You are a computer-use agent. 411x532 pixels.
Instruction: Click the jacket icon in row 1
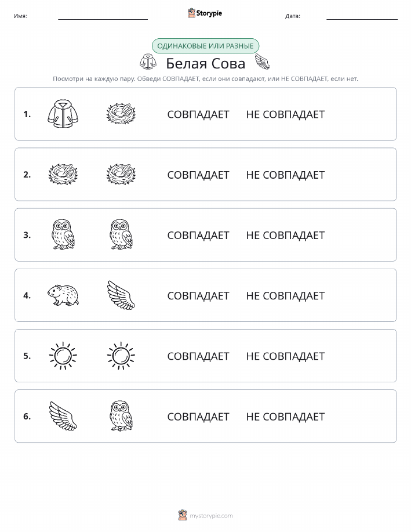pos(63,114)
